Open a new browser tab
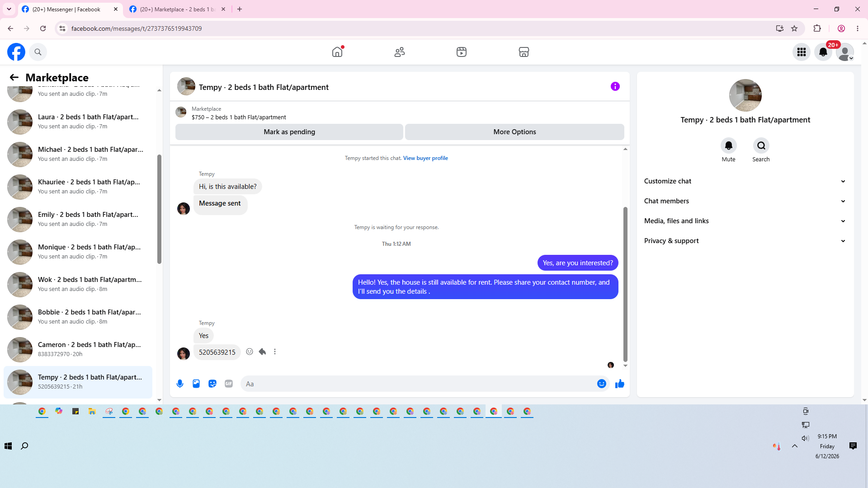The height and width of the screenshot is (488, 868). pos(240,9)
